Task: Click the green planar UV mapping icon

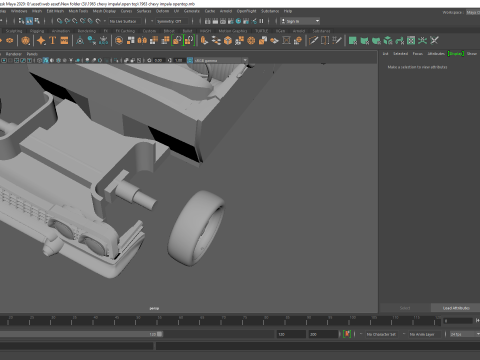Action: 353,41
